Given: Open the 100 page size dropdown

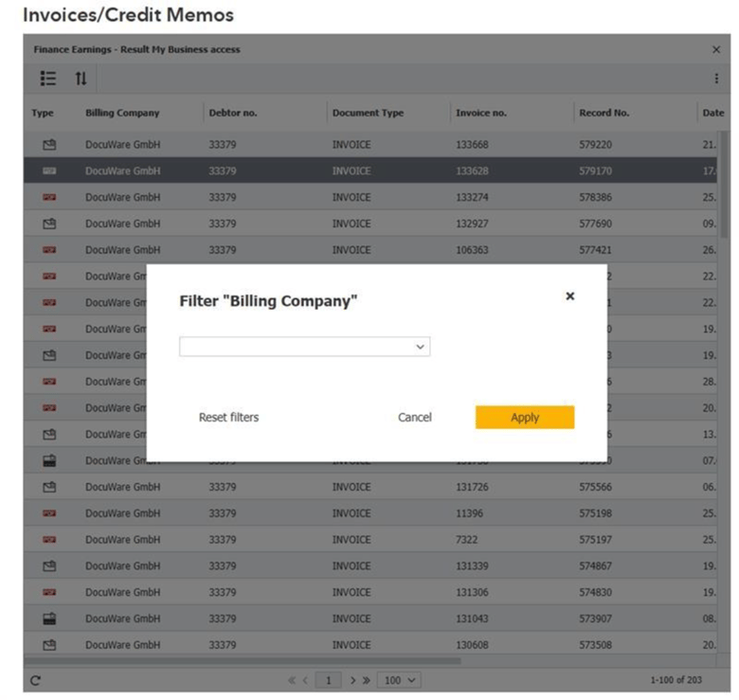Looking at the screenshot, I should [x=399, y=680].
